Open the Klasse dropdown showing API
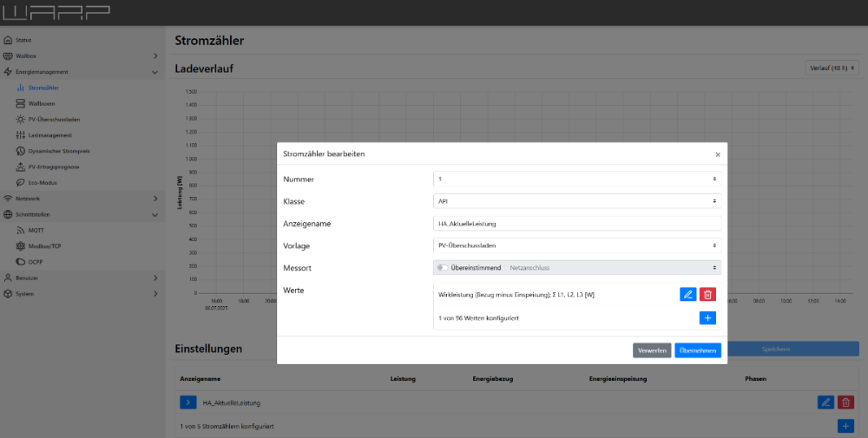Screen dimensions: 868x438 [576, 201]
